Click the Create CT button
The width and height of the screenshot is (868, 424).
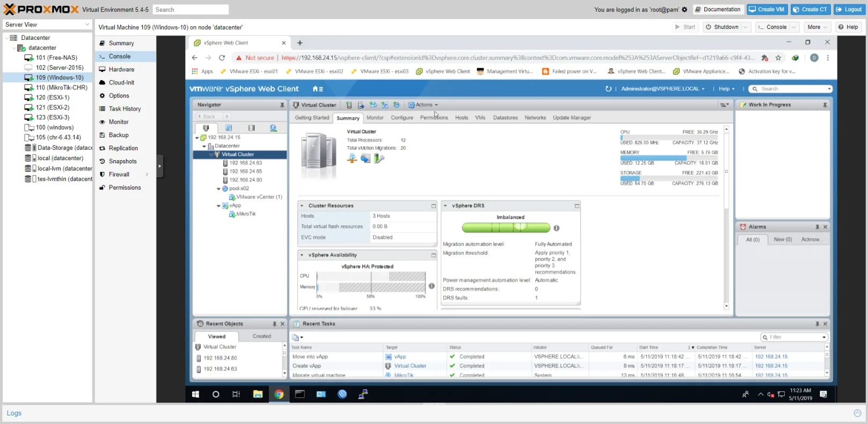tap(810, 9)
